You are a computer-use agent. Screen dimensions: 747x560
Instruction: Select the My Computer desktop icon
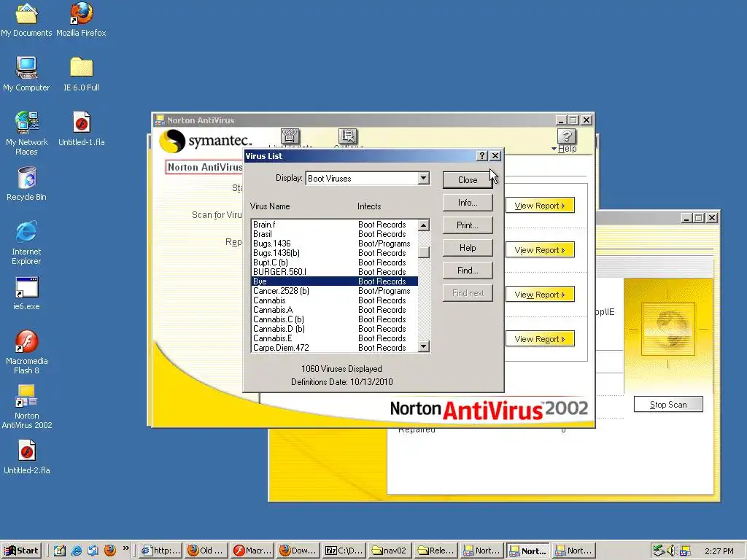[x=26, y=74]
